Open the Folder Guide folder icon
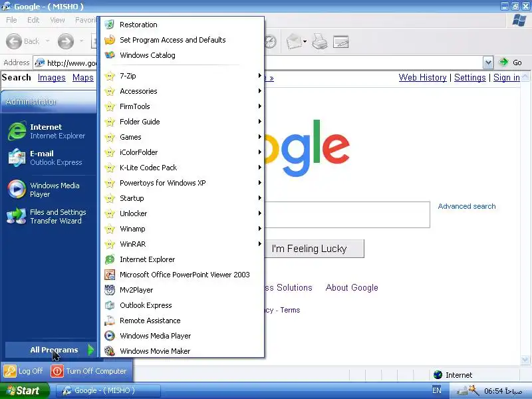The image size is (532, 399). coord(110,122)
